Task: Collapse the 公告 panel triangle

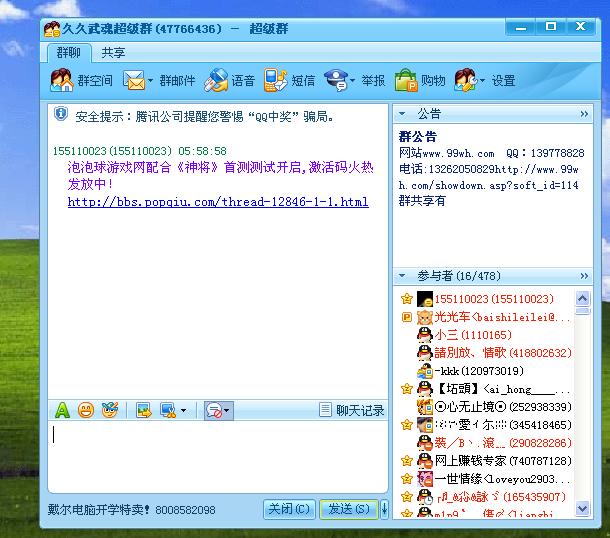Action: click(x=402, y=114)
